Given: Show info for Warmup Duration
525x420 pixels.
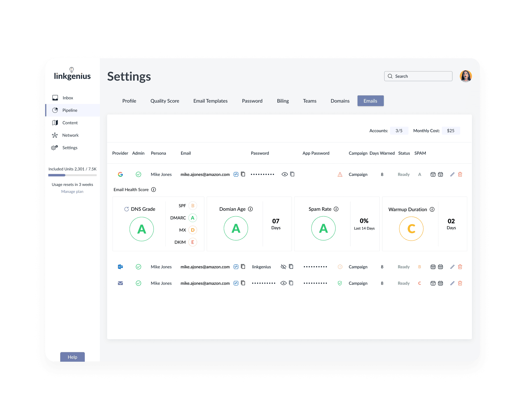Looking at the screenshot, I should 432,209.
